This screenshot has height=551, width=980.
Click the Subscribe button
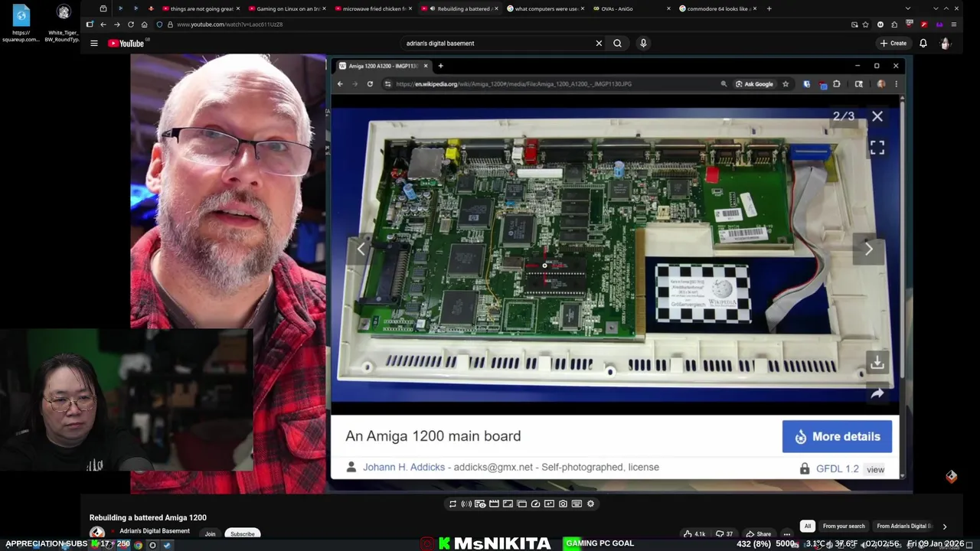click(x=242, y=533)
